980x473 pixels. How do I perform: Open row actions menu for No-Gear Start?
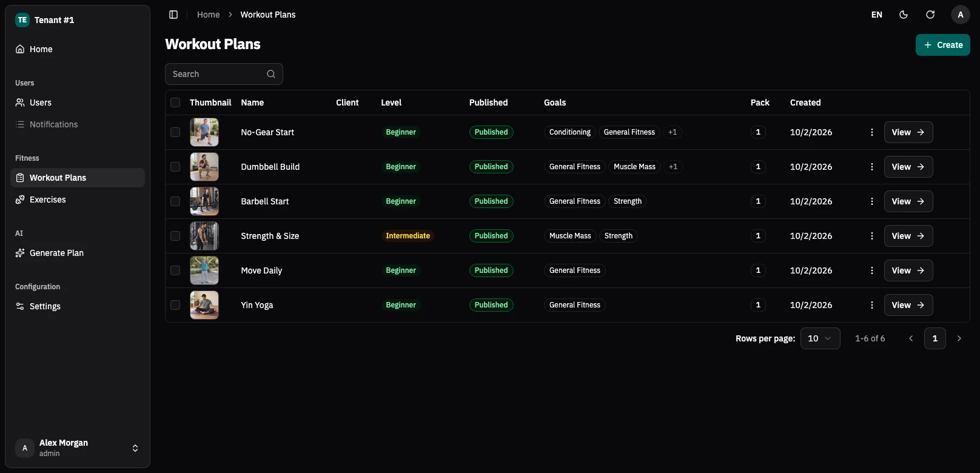(x=872, y=132)
